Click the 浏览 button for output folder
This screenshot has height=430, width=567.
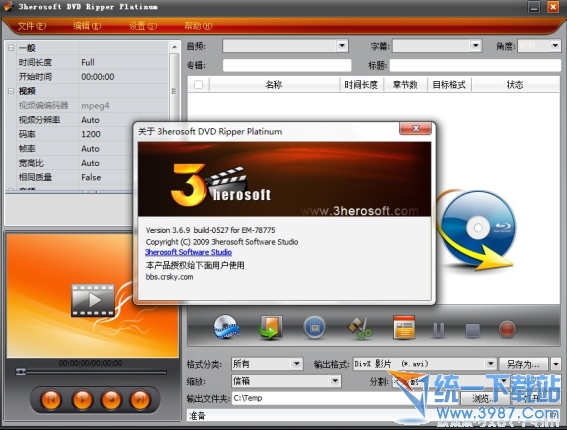(x=485, y=399)
